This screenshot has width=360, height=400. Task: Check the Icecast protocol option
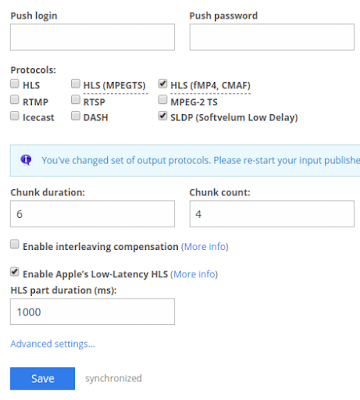click(15, 116)
